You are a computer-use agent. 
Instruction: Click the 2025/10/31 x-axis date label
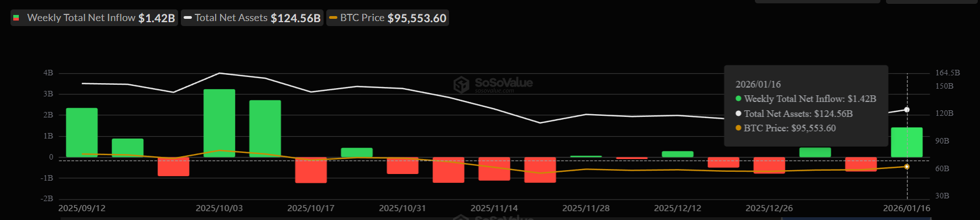pos(403,208)
